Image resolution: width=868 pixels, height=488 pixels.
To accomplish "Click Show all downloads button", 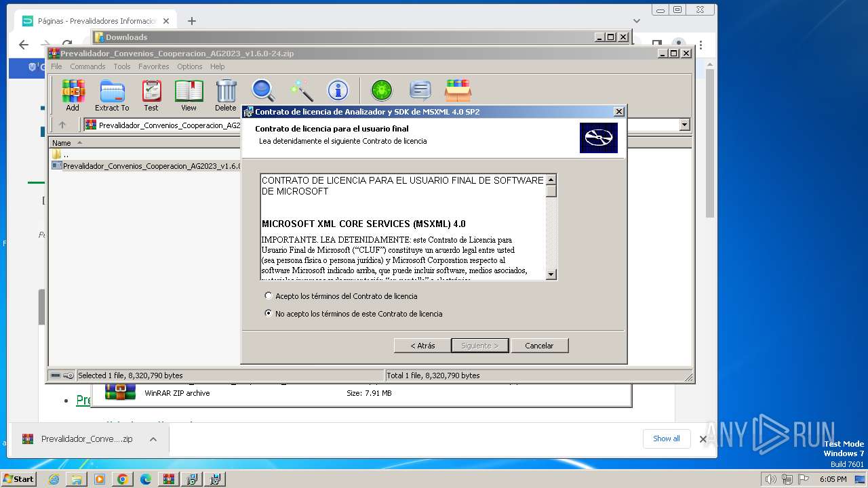I will tap(666, 439).
